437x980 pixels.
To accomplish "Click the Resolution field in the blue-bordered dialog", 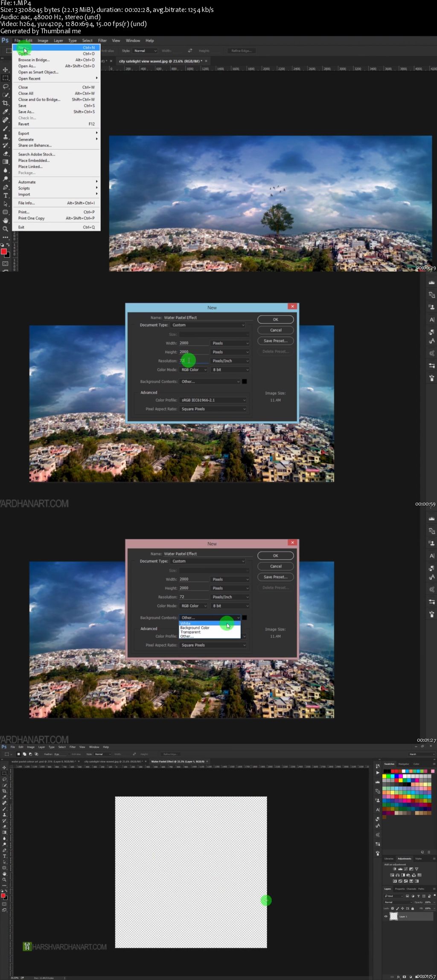I will (193, 361).
